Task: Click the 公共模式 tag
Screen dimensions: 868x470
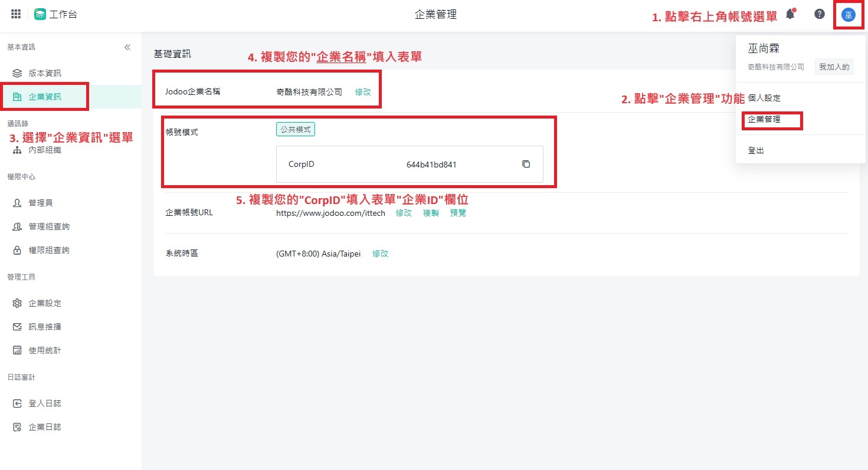Action: pos(296,129)
